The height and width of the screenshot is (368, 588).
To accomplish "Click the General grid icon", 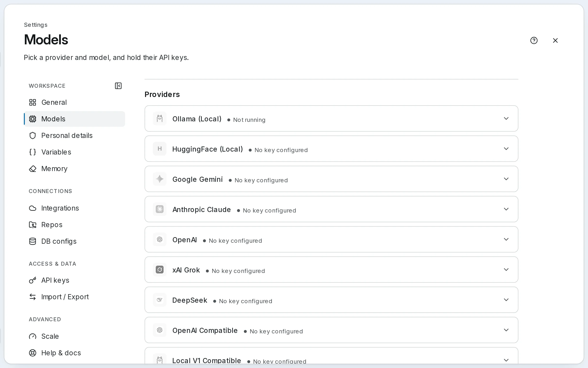I will pyautogui.click(x=33, y=102).
